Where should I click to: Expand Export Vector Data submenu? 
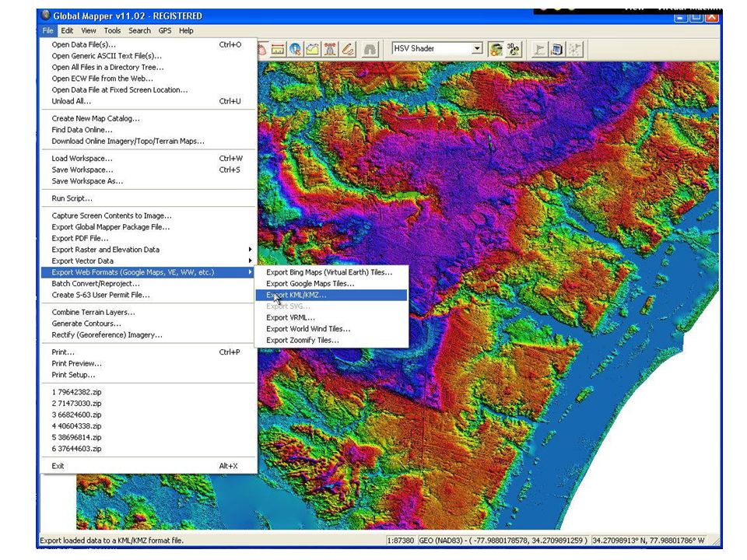148,261
